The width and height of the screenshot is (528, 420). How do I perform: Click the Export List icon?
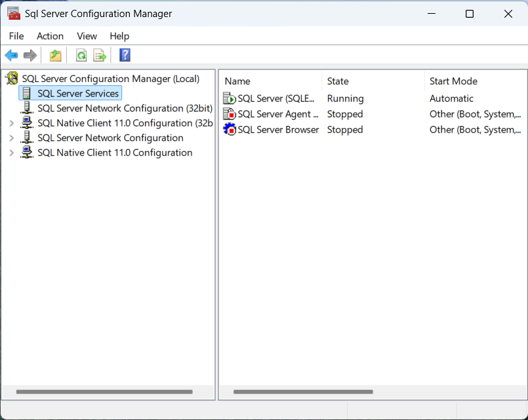100,55
